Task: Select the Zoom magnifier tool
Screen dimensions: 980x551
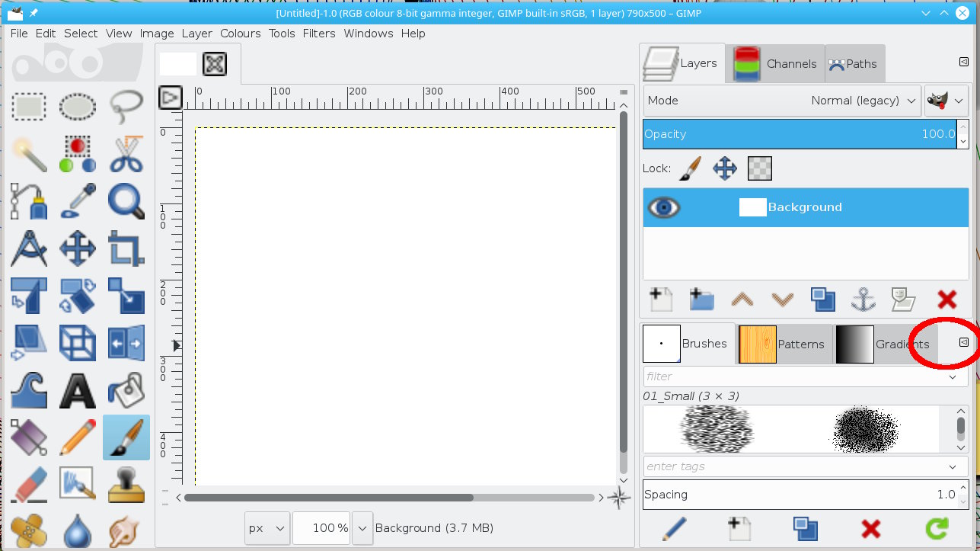Action: click(126, 201)
